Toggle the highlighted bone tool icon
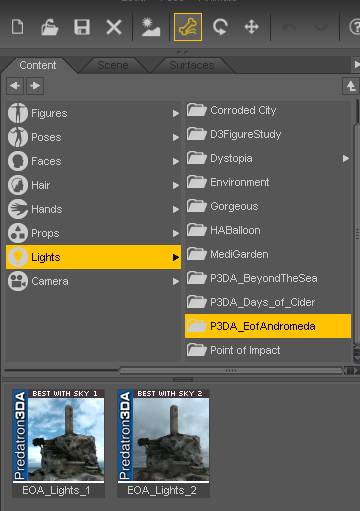 pyautogui.click(x=188, y=27)
